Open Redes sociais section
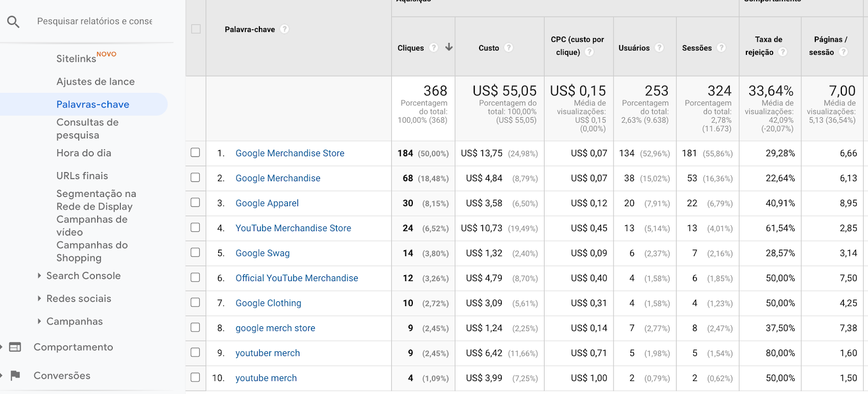This screenshot has height=394, width=868. tap(79, 298)
